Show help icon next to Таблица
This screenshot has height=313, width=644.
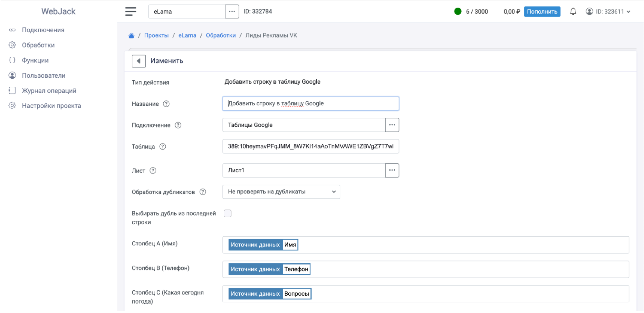163,147
